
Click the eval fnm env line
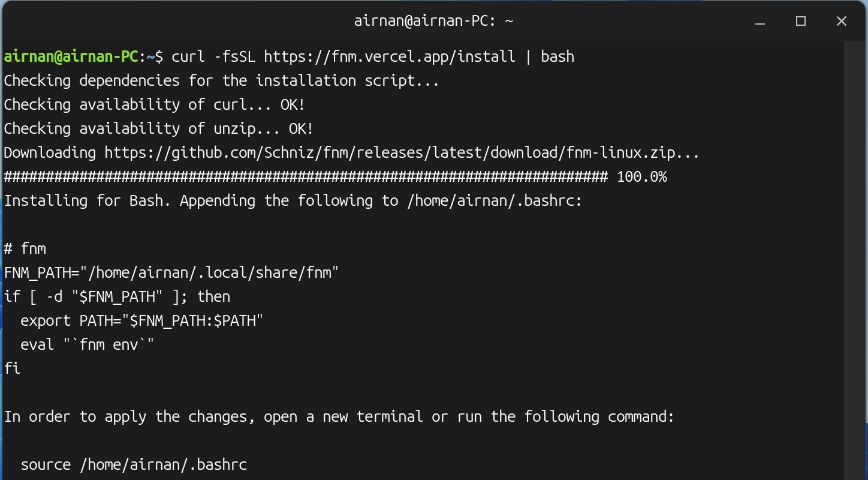[x=88, y=344]
